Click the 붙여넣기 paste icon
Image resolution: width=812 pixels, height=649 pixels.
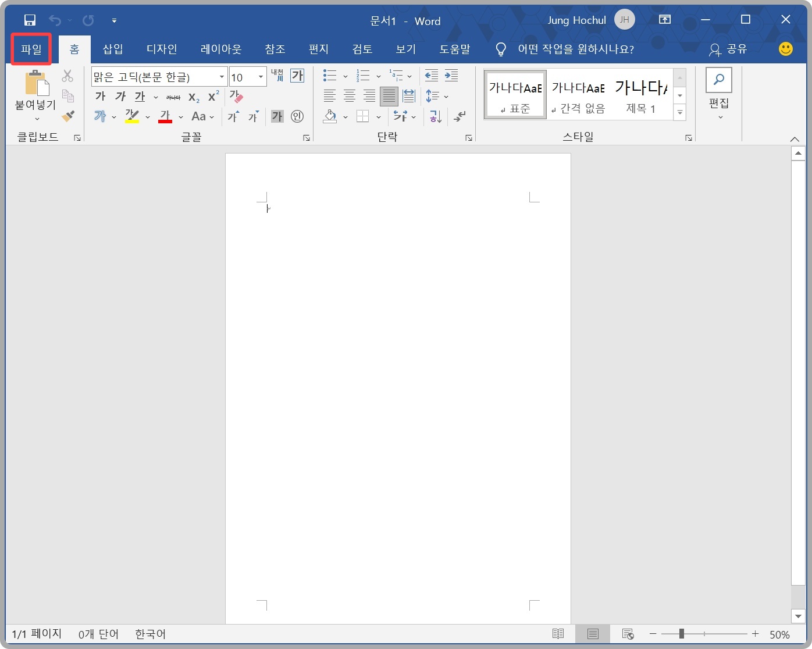pyautogui.click(x=36, y=83)
